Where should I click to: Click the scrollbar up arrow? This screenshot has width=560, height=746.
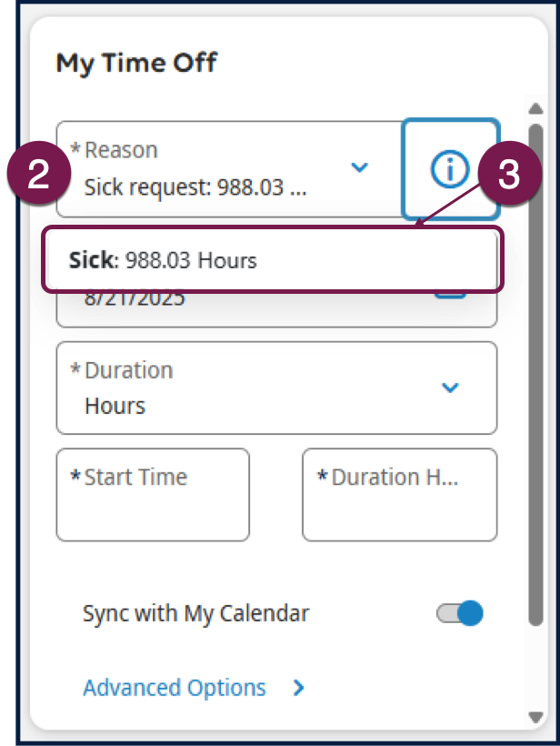pos(535,108)
